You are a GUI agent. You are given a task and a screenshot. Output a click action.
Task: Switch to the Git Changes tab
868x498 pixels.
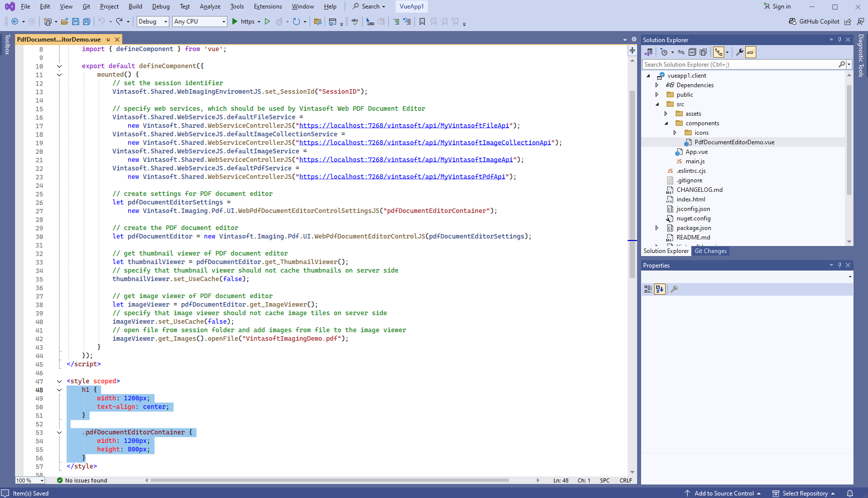710,251
